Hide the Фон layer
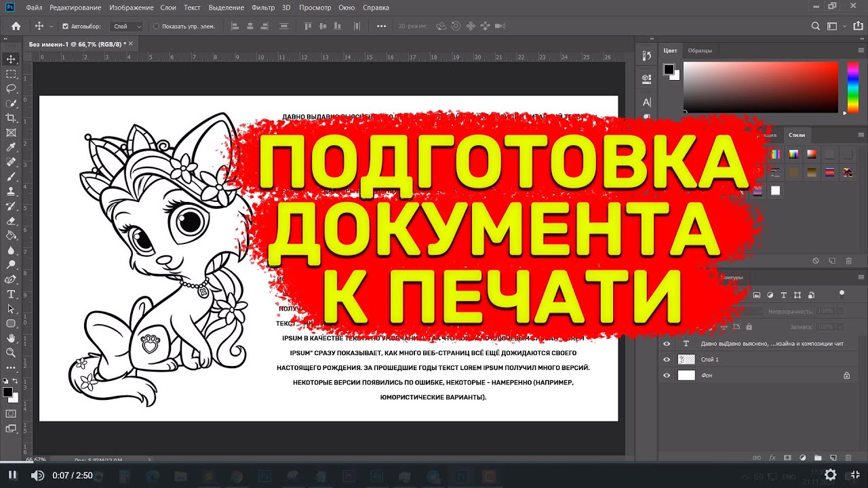 [x=667, y=375]
